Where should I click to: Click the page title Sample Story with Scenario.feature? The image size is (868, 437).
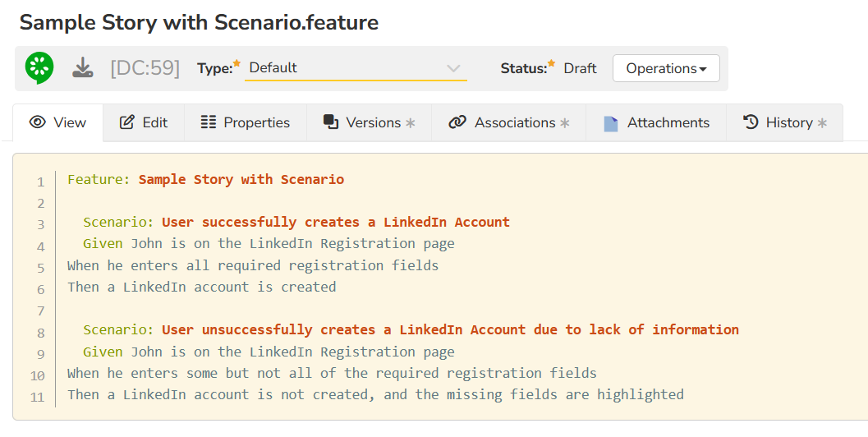199,22
